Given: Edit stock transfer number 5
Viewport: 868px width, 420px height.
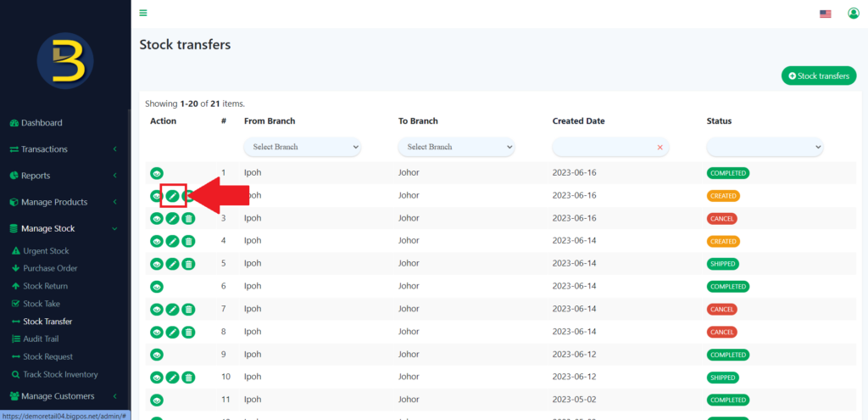Looking at the screenshot, I should (x=173, y=264).
